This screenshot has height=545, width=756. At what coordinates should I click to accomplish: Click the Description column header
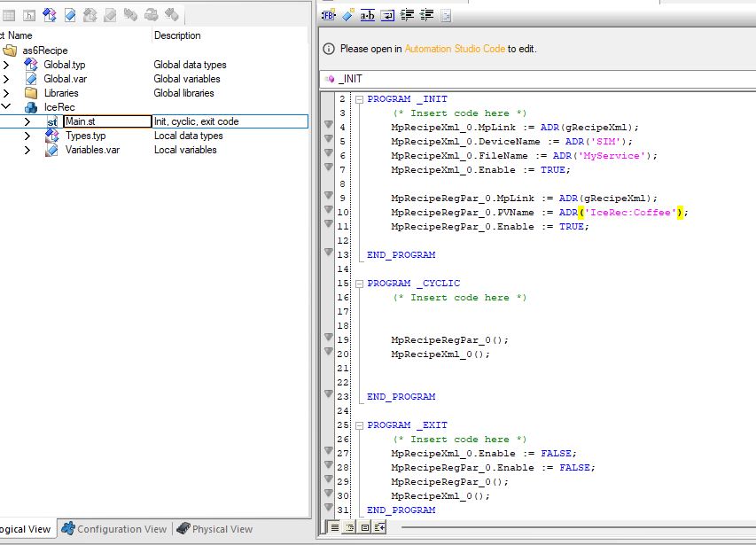177,35
